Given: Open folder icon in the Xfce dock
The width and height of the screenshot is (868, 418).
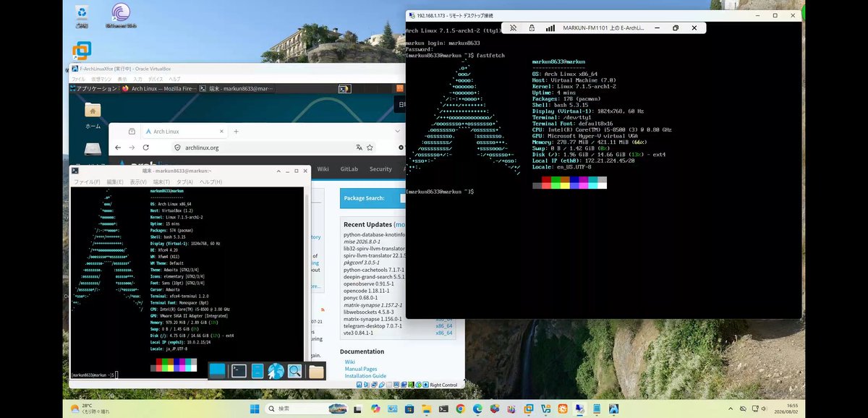Looking at the screenshot, I should click(316, 372).
